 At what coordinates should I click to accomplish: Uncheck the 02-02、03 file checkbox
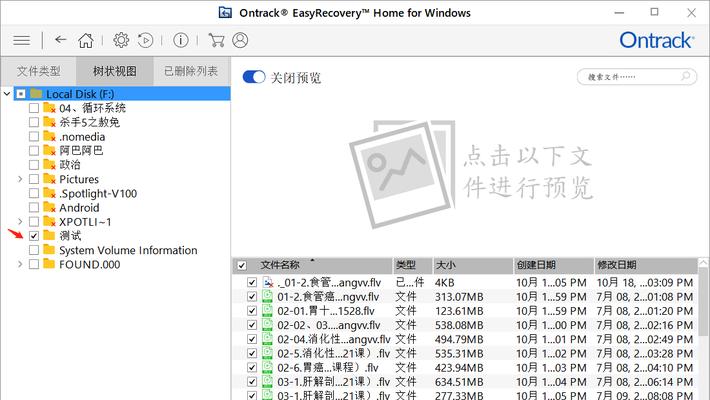click(252, 325)
